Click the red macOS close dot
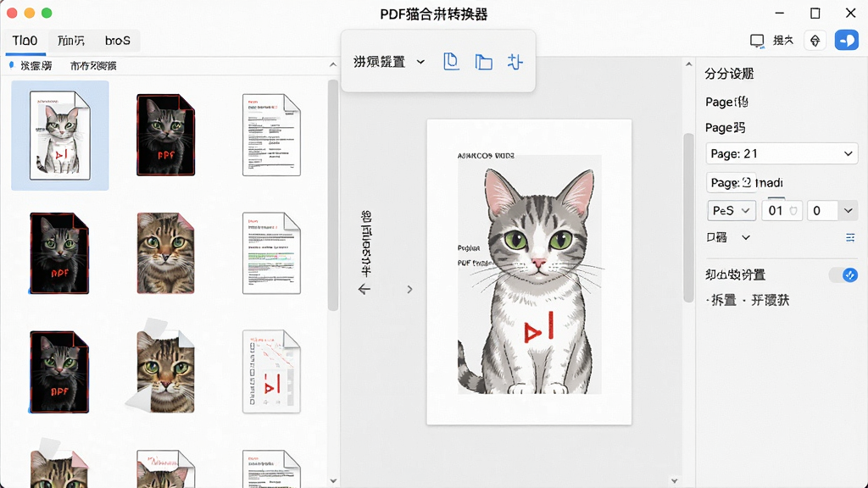This screenshot has width=868, height=488. 12,13
